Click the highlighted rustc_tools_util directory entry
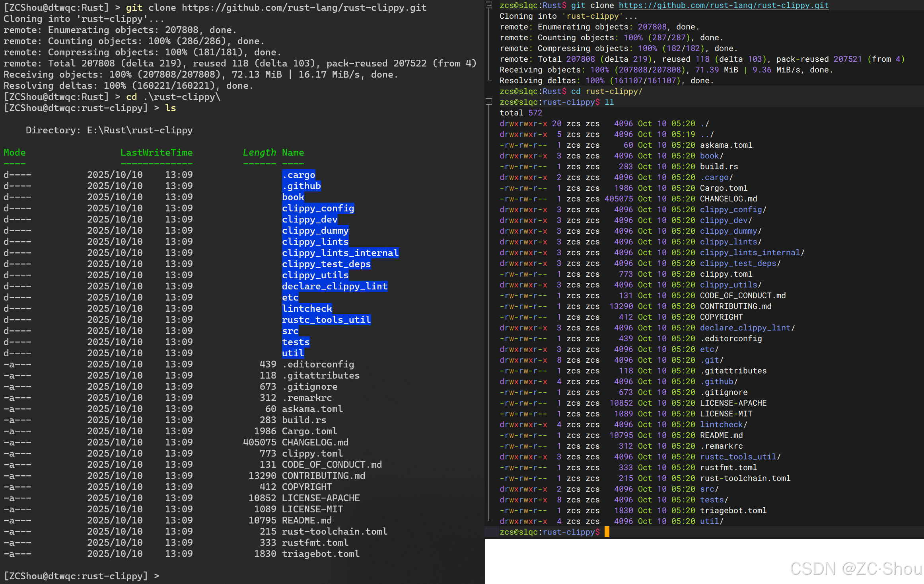This screenshot has width=924, height=584. [326, 320]
